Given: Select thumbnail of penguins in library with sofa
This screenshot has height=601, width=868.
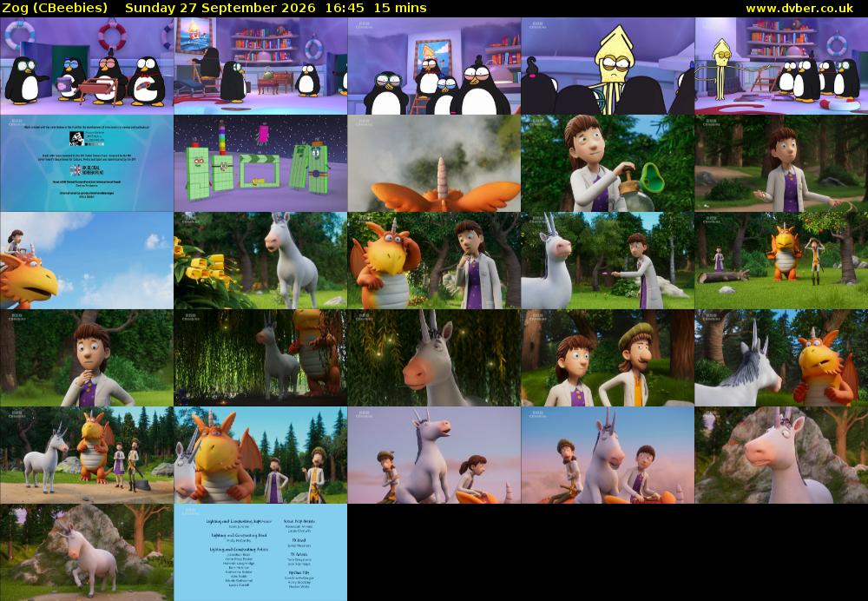Looking at the screenshot, I should pos(260,66).
